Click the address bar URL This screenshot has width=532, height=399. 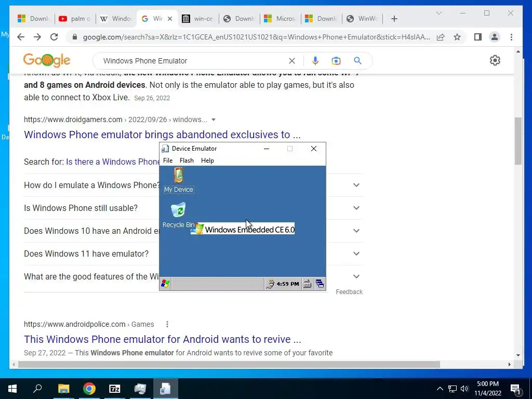click(257, 37)
